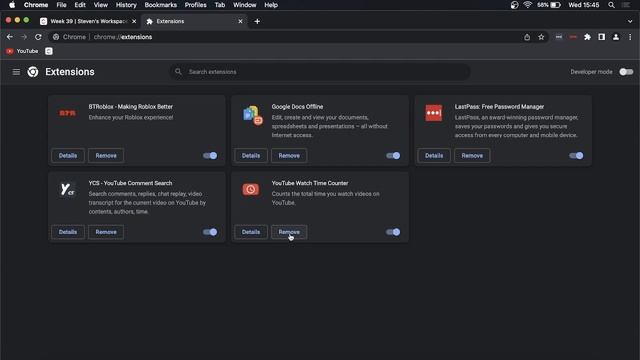Click the YCS YouTube Comment Search icon
The width and height of the screenshot is (640, 360).
click(67, 189)
